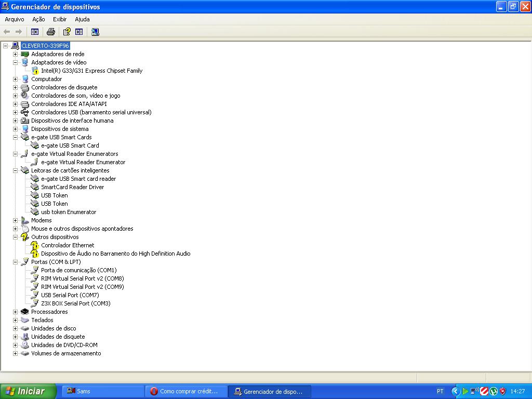Open the Ação menu
Image resolution: width=532 pixels, height=399 pixels.
point(38,19)
